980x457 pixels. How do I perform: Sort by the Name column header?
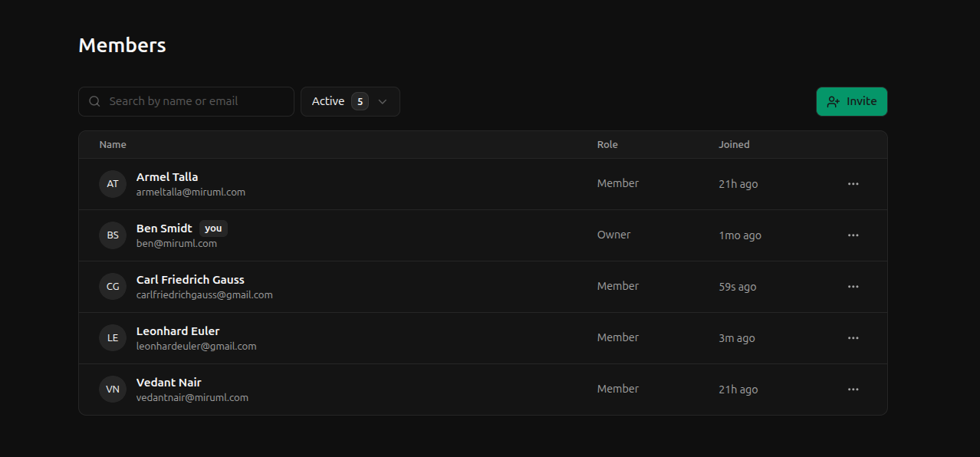coord(113,145)
